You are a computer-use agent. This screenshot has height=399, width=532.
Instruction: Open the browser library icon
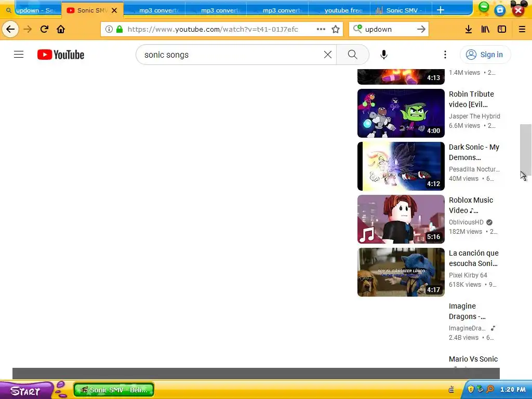coord(485,29)
